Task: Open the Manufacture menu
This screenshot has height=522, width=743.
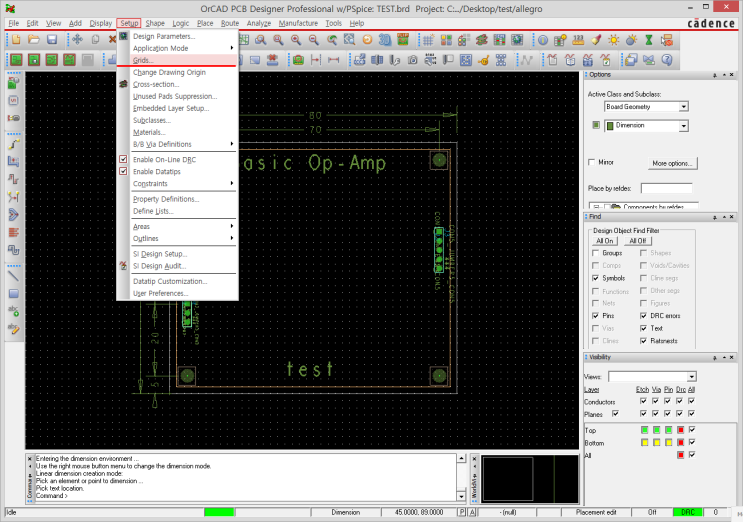Action: pyautogui.click(x=298, y=22)
